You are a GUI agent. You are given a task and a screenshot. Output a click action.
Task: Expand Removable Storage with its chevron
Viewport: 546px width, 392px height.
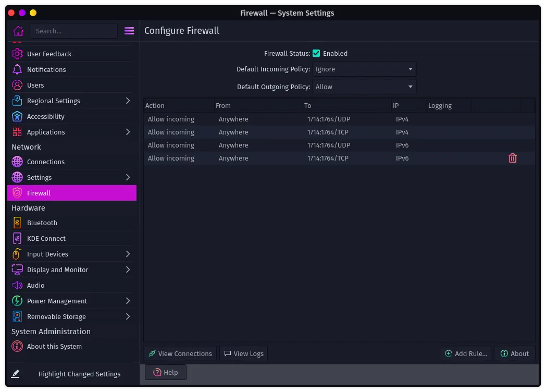tap(128, 317)
